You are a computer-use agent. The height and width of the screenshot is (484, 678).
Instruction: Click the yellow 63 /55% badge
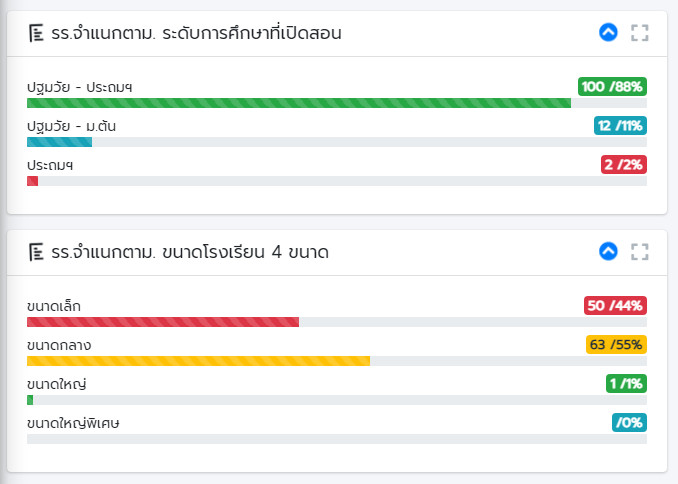pyautogui.click(x=616, y=344)
